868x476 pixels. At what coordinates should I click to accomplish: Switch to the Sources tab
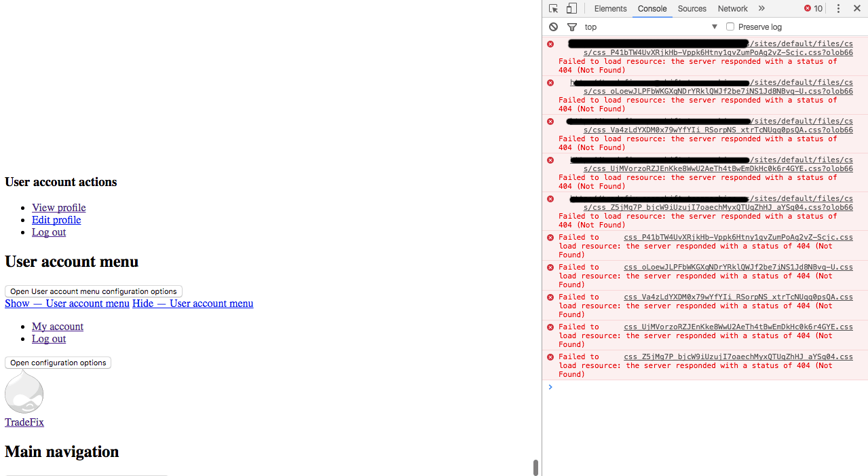[x=692, y=9]
